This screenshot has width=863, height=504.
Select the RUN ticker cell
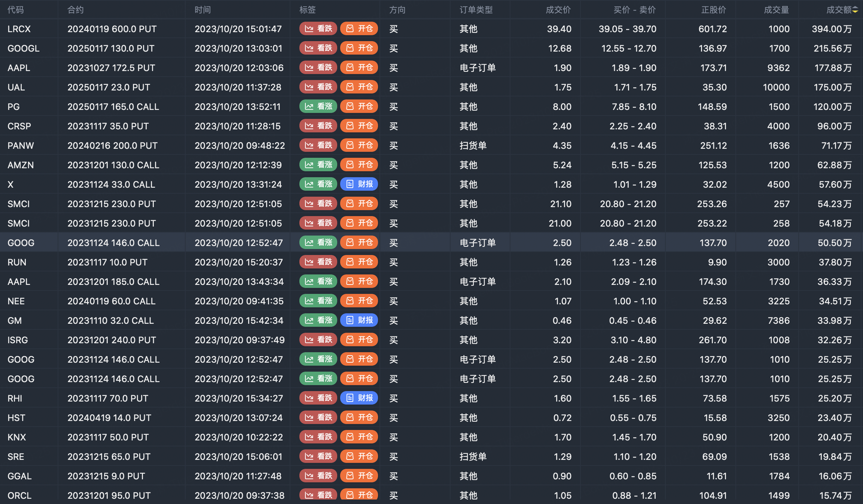click(17, 262)
